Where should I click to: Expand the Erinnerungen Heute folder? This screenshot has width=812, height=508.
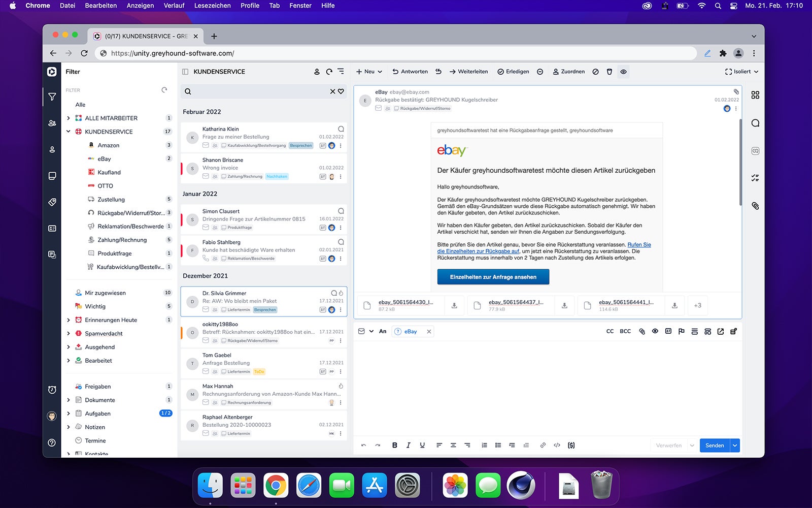[x=69, y=320]
